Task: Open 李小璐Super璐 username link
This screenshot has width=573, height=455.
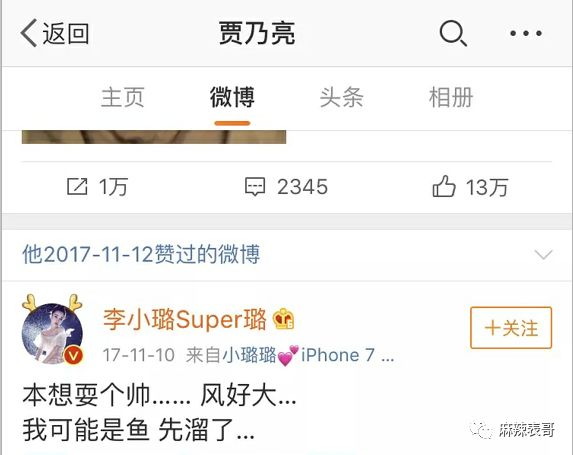Action: [x=185, y=319]
